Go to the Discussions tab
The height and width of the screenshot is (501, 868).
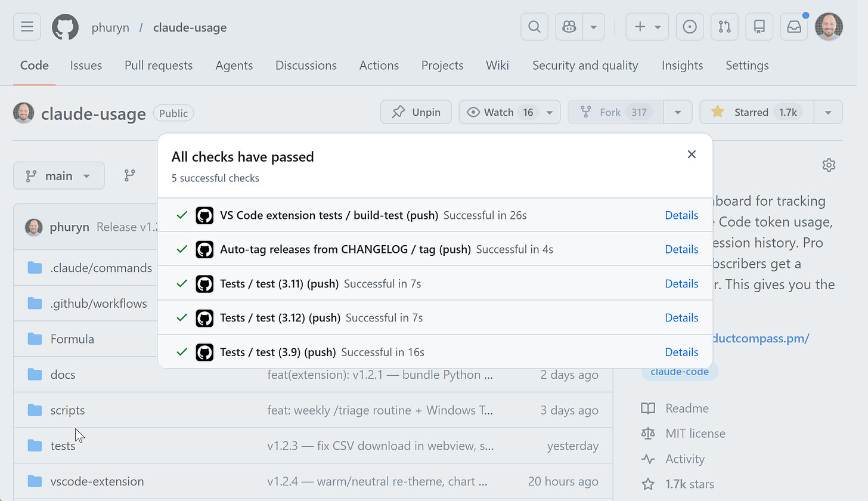[306, 66]
